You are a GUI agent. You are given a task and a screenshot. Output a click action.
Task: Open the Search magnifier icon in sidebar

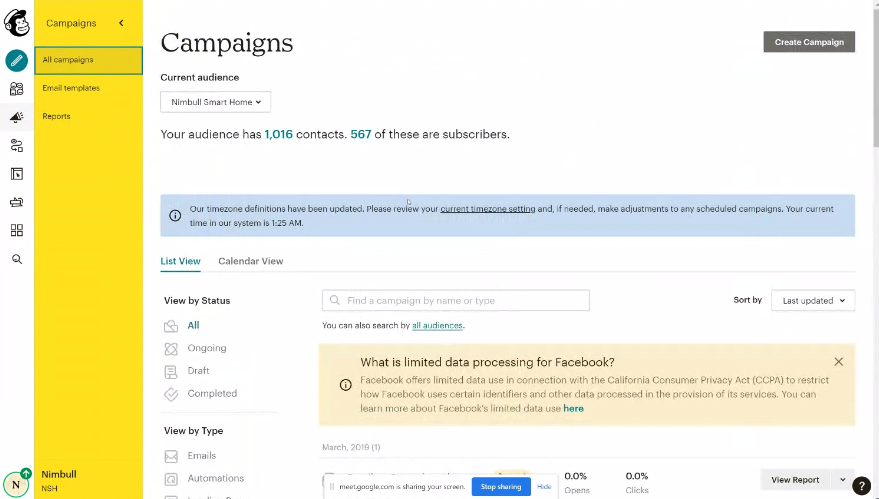(17, 259)
